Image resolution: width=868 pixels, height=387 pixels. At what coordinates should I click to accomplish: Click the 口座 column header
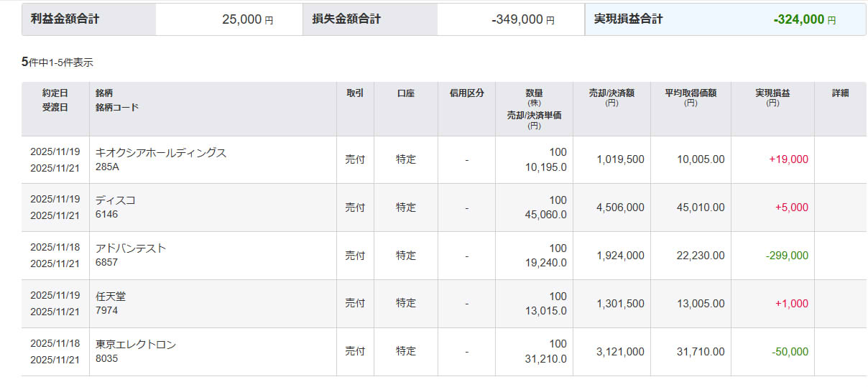click(406, 93)
